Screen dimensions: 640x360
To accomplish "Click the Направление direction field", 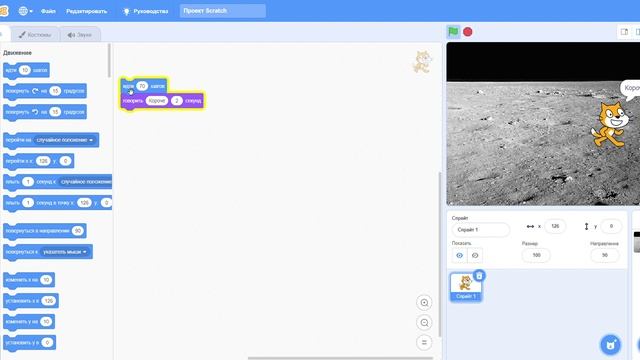I will [x=604, y=255].
